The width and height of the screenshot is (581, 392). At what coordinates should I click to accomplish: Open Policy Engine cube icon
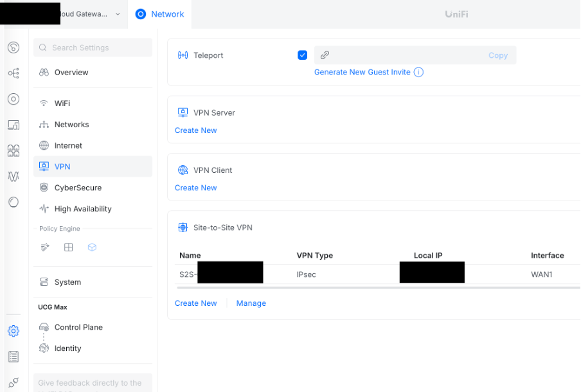point(92,247)
